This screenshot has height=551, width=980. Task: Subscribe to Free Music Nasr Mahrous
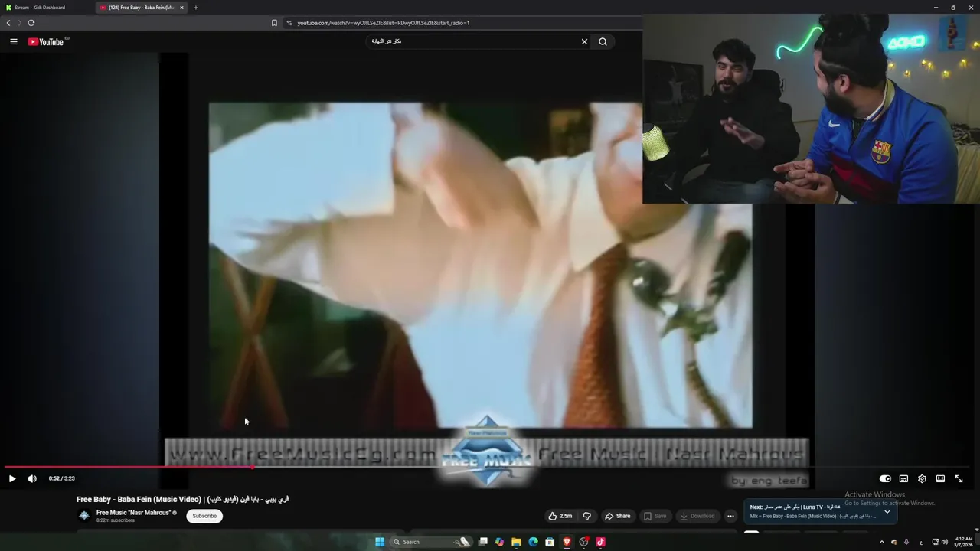204,516
